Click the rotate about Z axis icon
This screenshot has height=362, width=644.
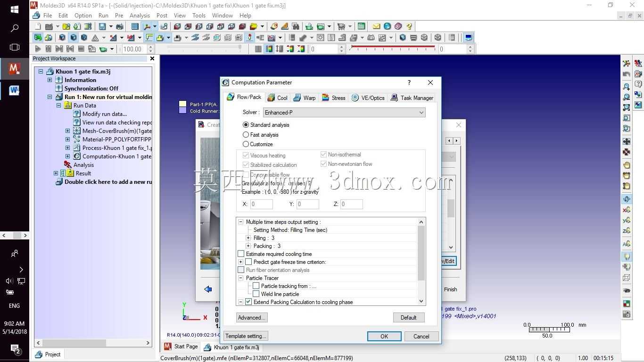tap(627, 230)
